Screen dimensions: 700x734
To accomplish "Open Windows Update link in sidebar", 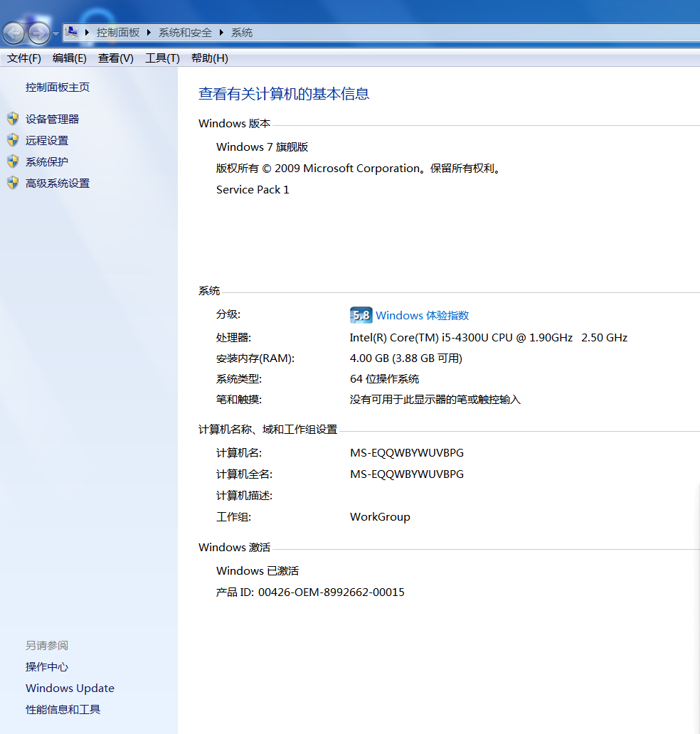I will [70, 688].
